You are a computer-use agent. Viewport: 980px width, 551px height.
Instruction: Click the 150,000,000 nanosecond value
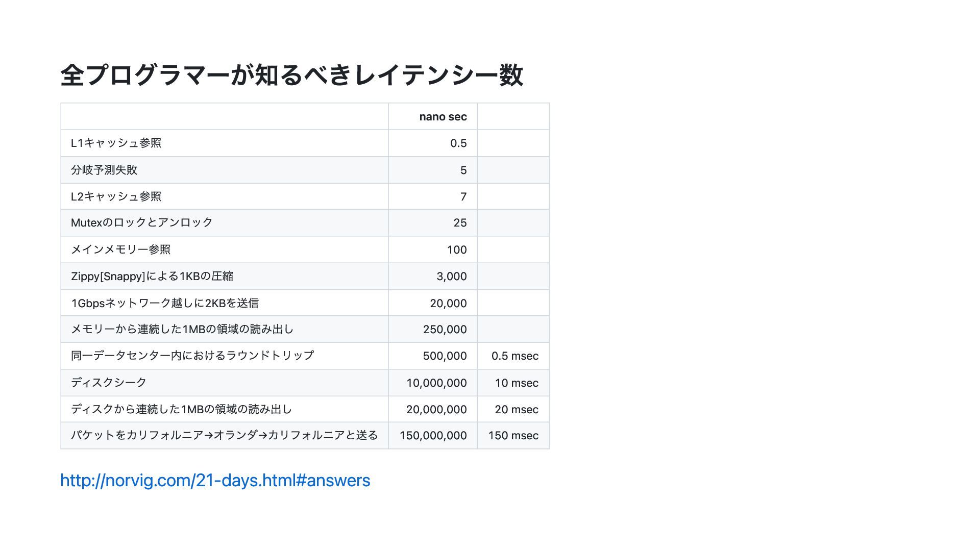click(433, 436)
